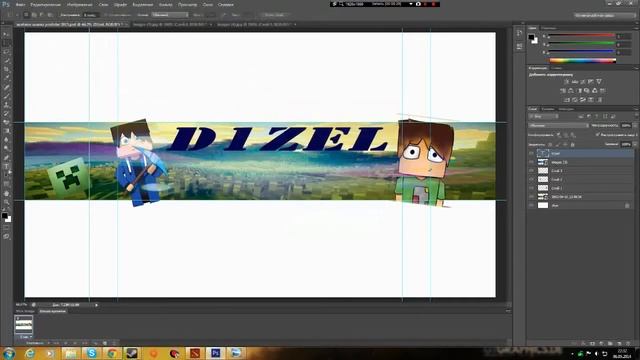Viewport: 640px width, 360px height.
Task: Switch to the second document tab
Action: point(171,24)
